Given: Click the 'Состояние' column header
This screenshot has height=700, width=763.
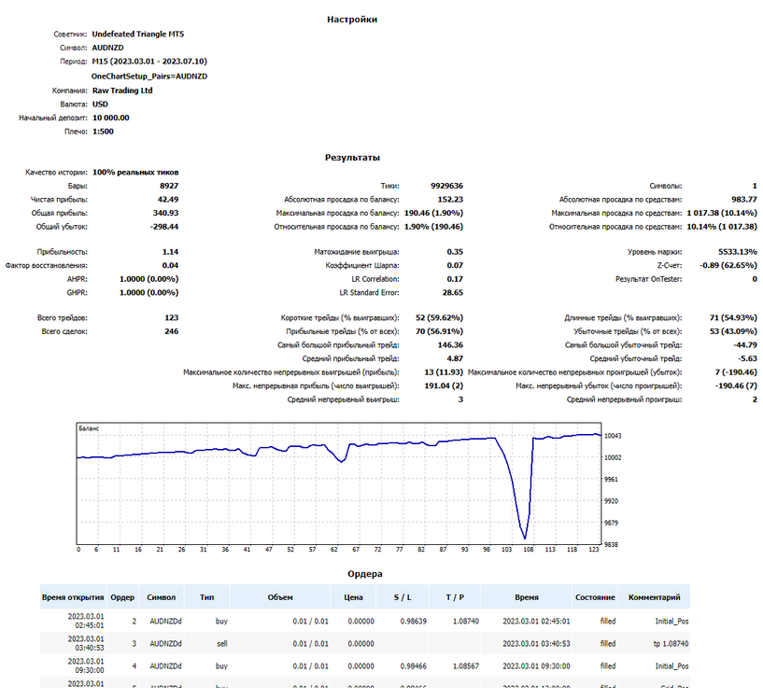Looking at the screenshot, I should (x=595, y=597).
